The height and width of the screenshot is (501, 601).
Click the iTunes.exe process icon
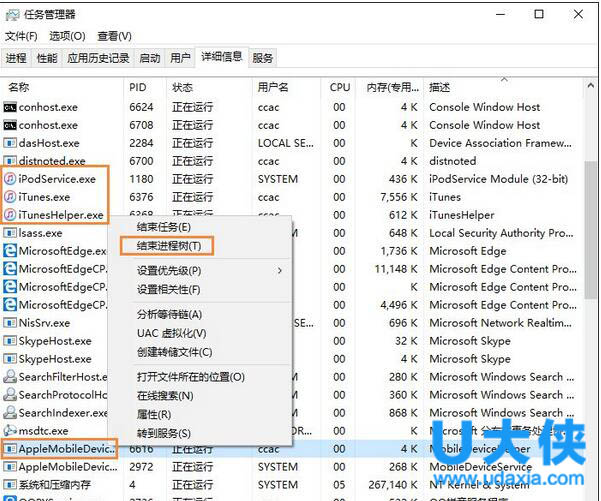click(x=10, y=197)
